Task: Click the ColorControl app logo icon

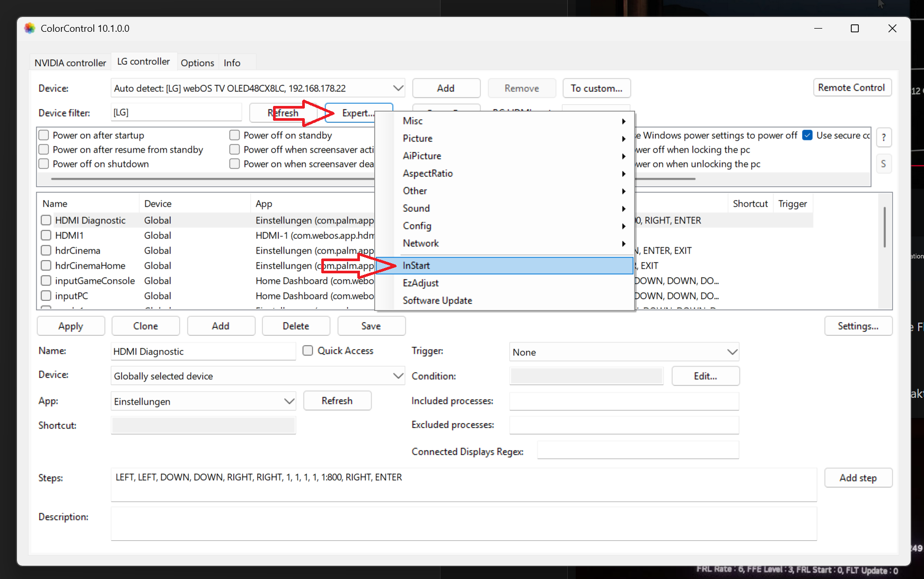Action: pos(30,28)
